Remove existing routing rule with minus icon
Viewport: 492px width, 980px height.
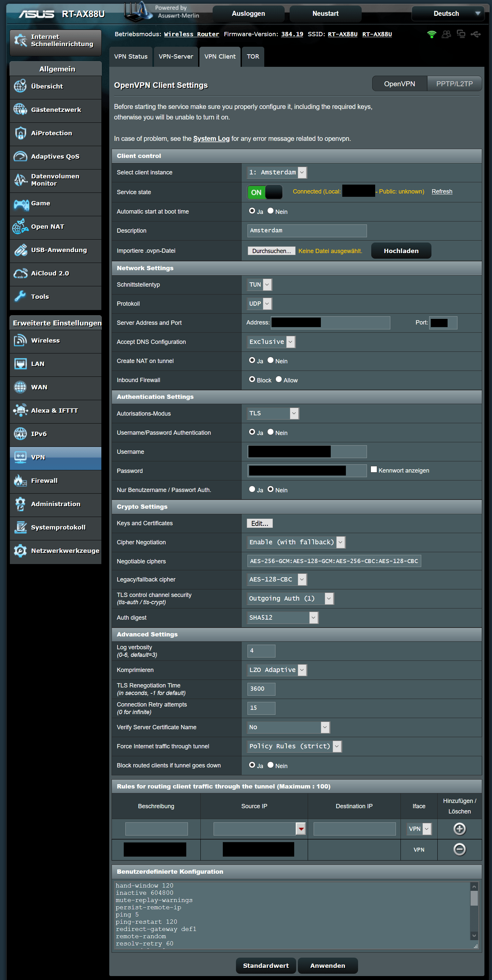pyautogui.click(x=460, y=849)
